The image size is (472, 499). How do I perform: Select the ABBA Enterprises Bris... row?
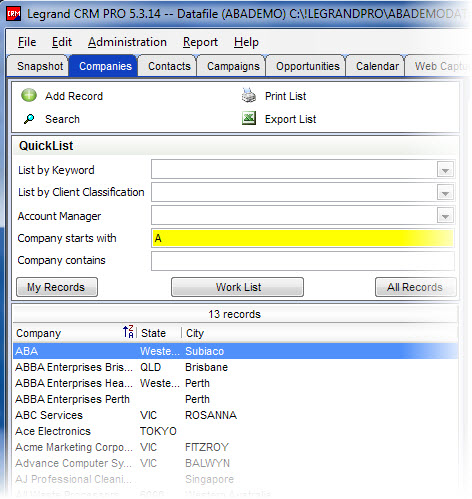click(x=235, y=367)
